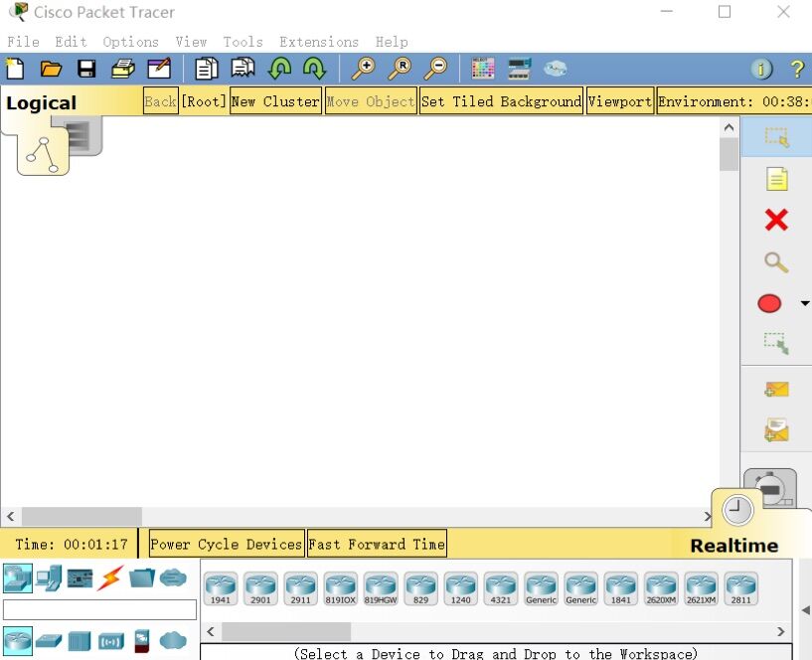Expand the drawing shape dropdown arrow
Image resolution: width=812 pixels, height=660 pixels.
805,303
